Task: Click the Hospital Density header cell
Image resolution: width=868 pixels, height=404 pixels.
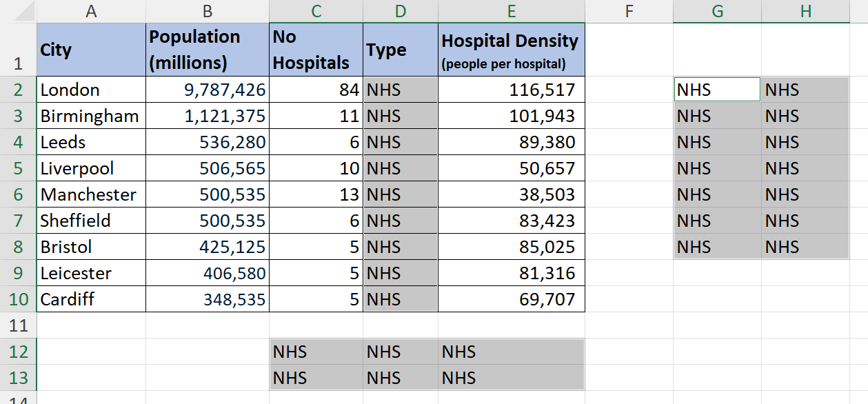Action: (511, 50)
